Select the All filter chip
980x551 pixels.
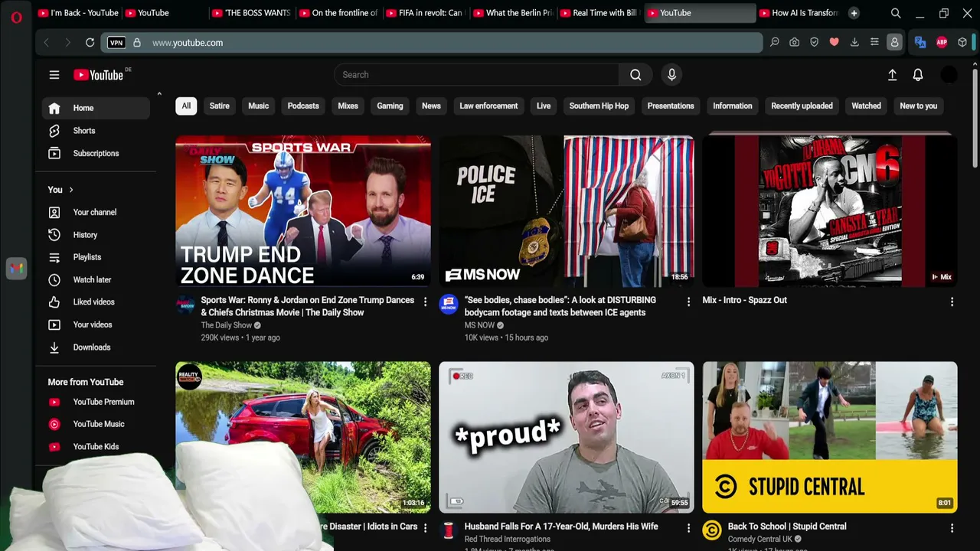point(186,106)
